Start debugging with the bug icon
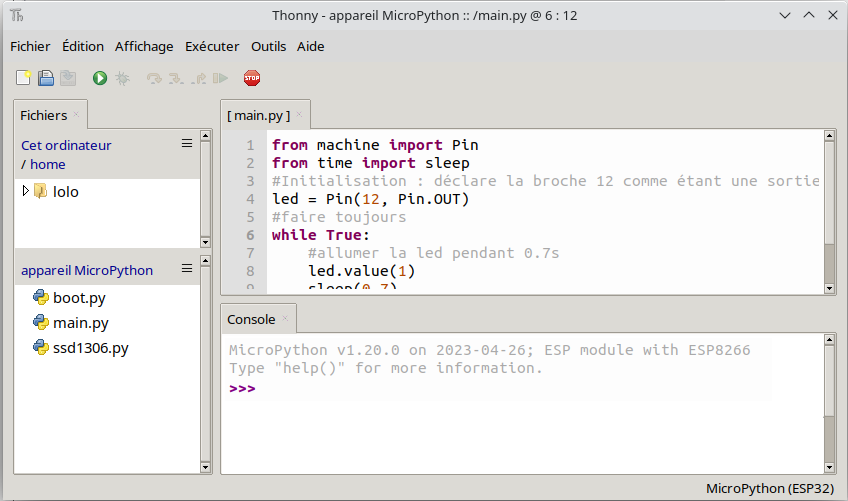The width and height of the screenshot is (848, 501). [x=123, y=78]
